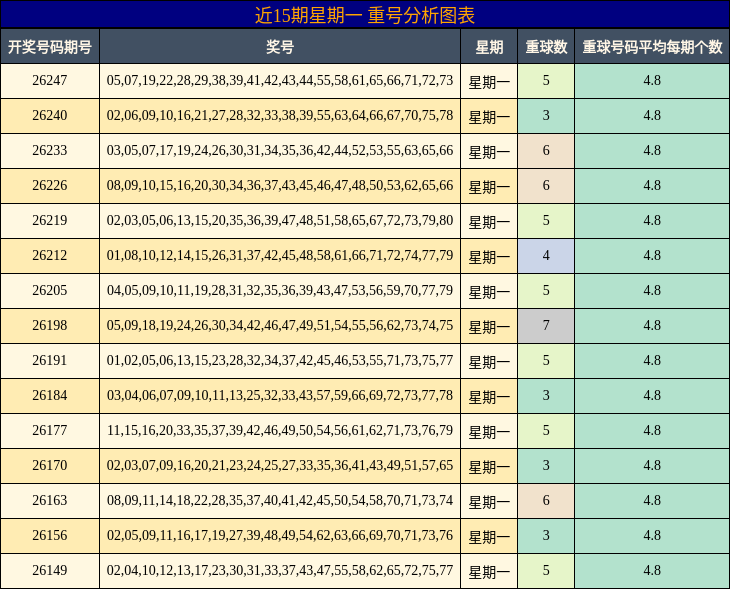Select issue number 26219
Screen dimensions: 730x589
(50, 220)
